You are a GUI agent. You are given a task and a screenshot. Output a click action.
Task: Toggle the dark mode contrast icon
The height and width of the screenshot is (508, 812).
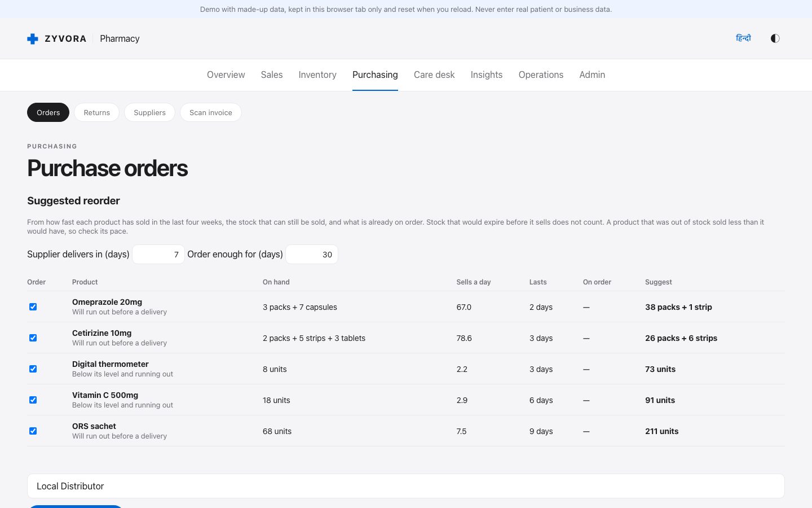point(775,38)
